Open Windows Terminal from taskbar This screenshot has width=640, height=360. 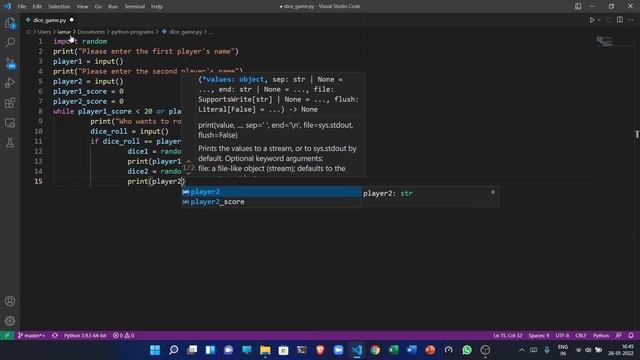pos(302,350)
